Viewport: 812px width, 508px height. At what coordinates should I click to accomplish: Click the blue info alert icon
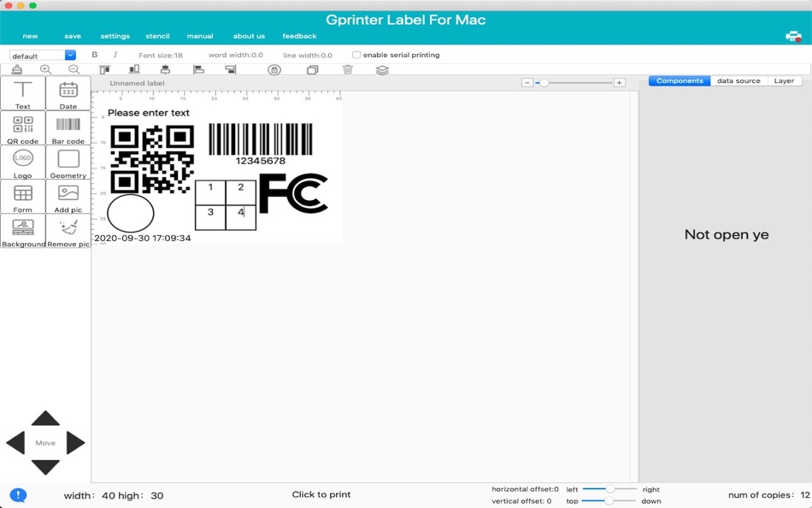click(x=18, y=495)
